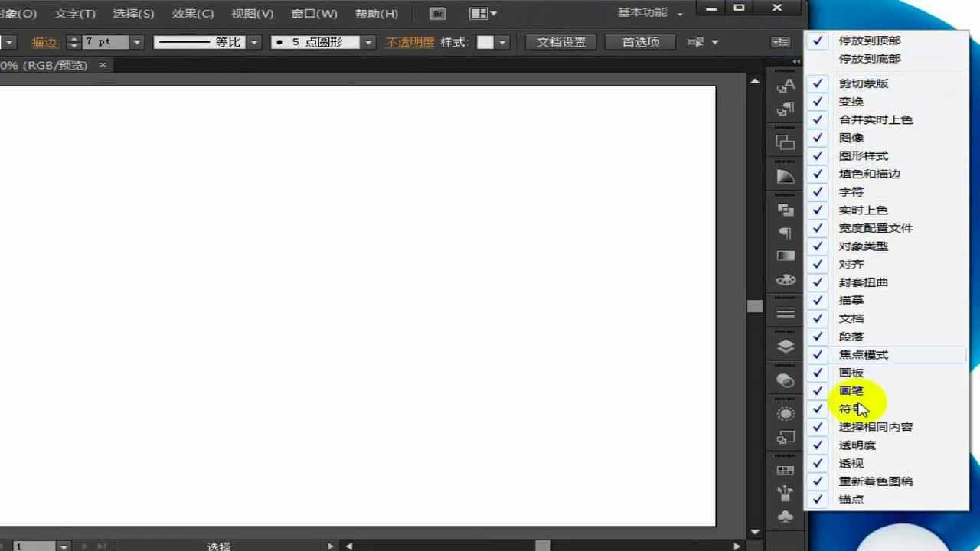This screenshot has width=980, height=551.
Task: Open the Paragraph panel icon below Character
Action: [786, 109]
